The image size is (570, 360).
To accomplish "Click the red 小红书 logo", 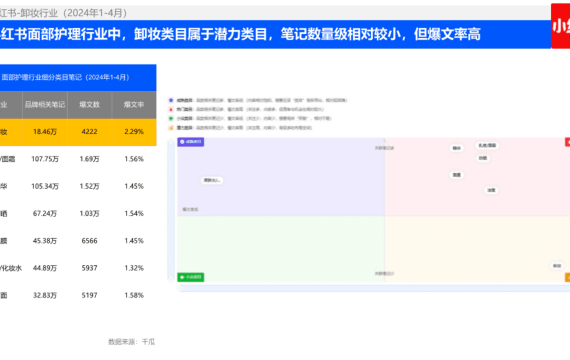I will tap(561, 26).
